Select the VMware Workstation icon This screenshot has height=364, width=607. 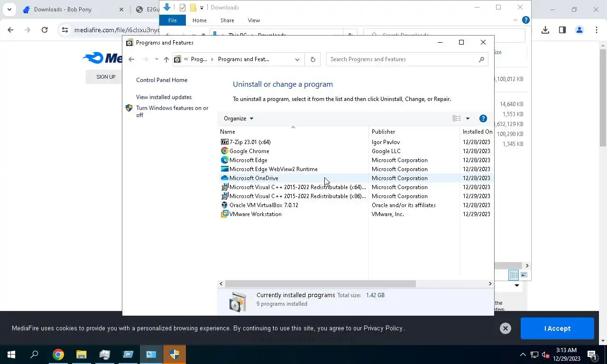(225, 214)
